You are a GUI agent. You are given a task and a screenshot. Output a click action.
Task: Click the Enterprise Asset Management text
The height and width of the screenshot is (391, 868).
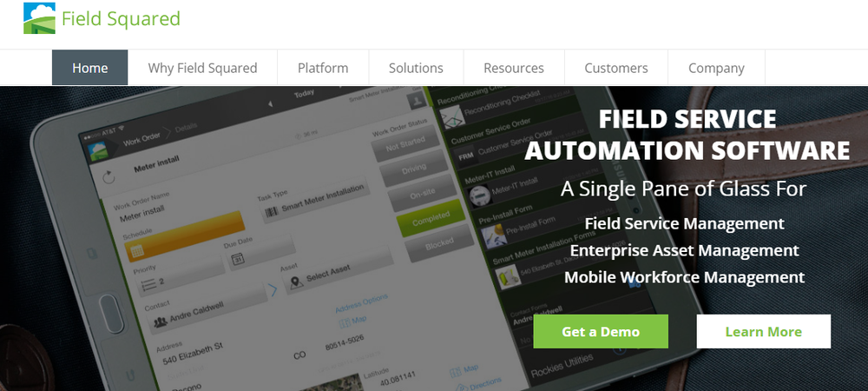684,250
